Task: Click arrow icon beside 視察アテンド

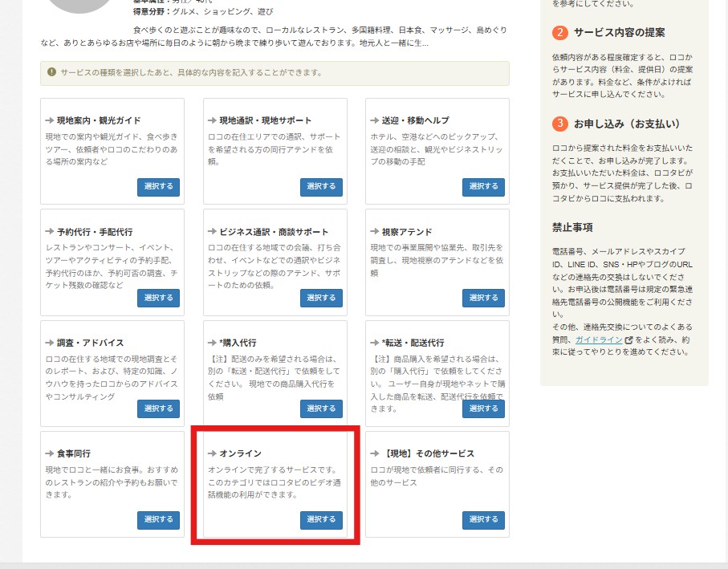Action: click(x=375, y=232)
